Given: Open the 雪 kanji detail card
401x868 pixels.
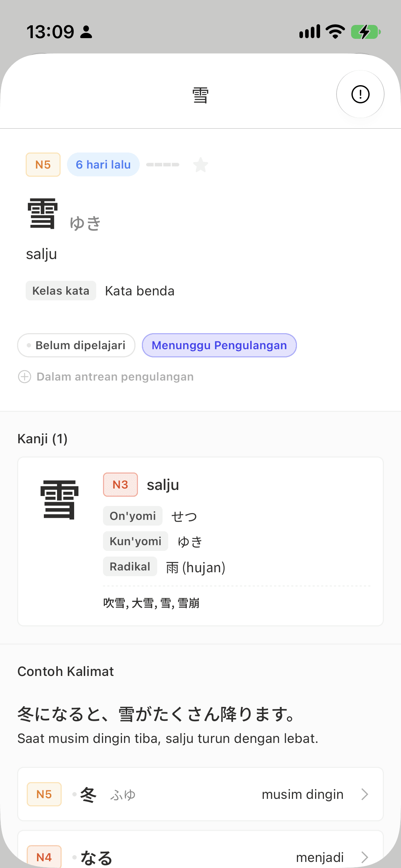Looking at the screenshot, I should (200, 541).
